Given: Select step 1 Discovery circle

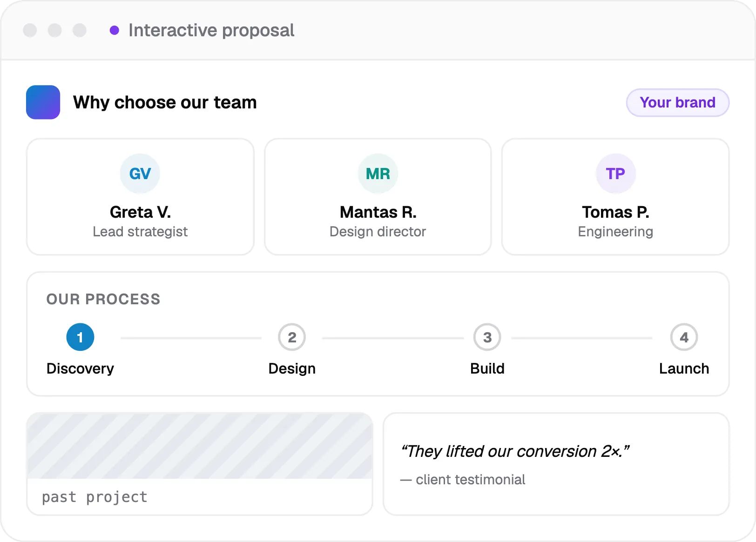Looking at the screenshot, I should click(x=80, y=337).
